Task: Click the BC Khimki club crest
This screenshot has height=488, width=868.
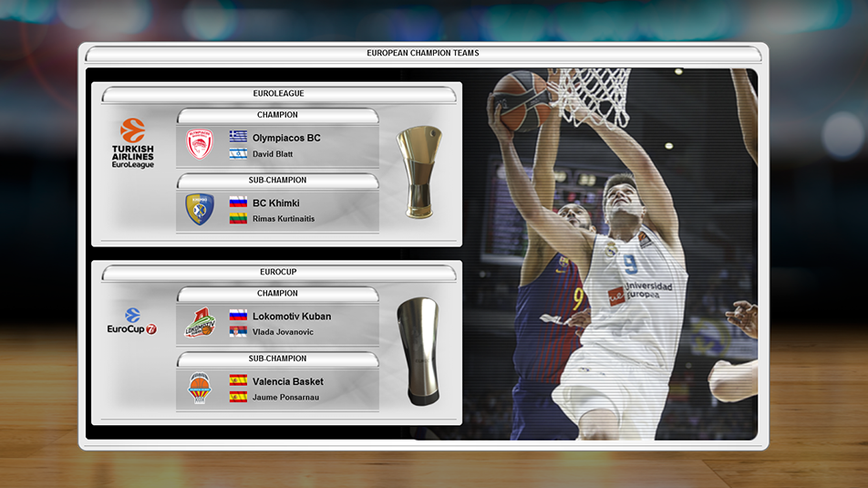Action: pos(200,209)
